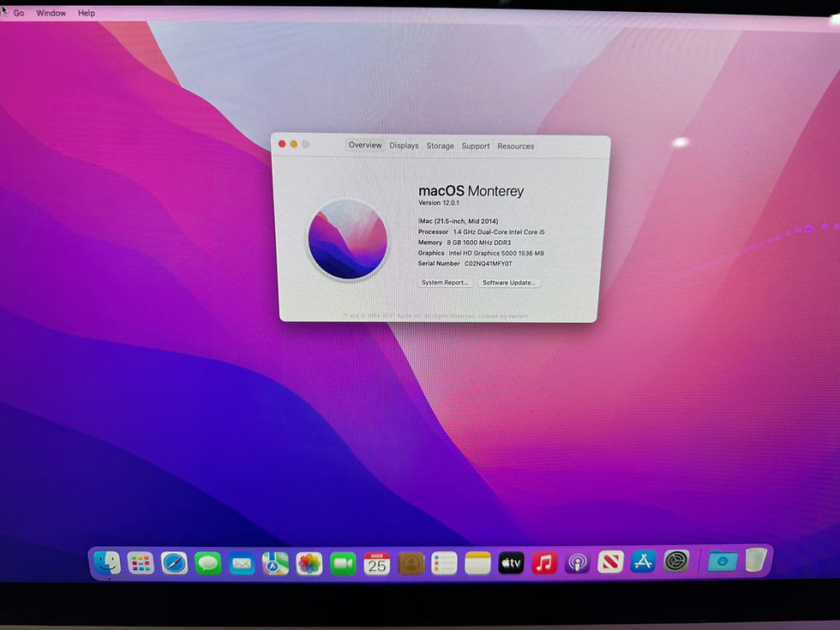The height and width of the screenshot is (630, 840).
Task: Click the serial number C02NQ41MFY0T
Action: click(x=488, y=264)
